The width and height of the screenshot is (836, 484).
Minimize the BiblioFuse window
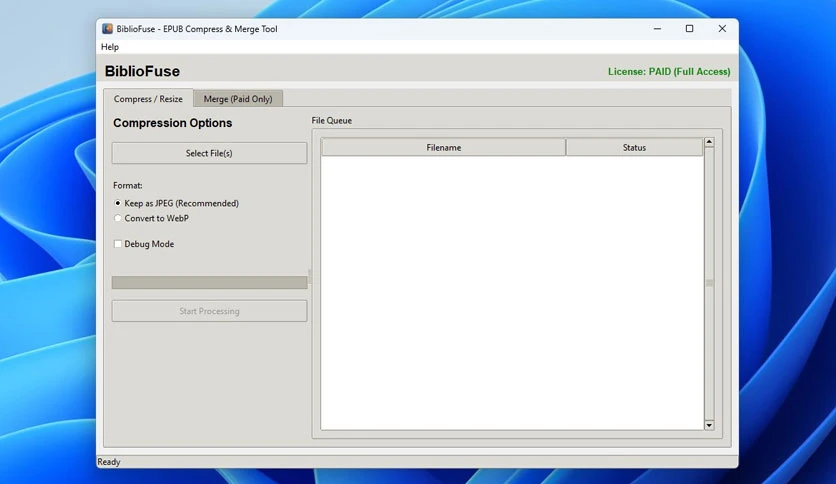click(657, 29)
